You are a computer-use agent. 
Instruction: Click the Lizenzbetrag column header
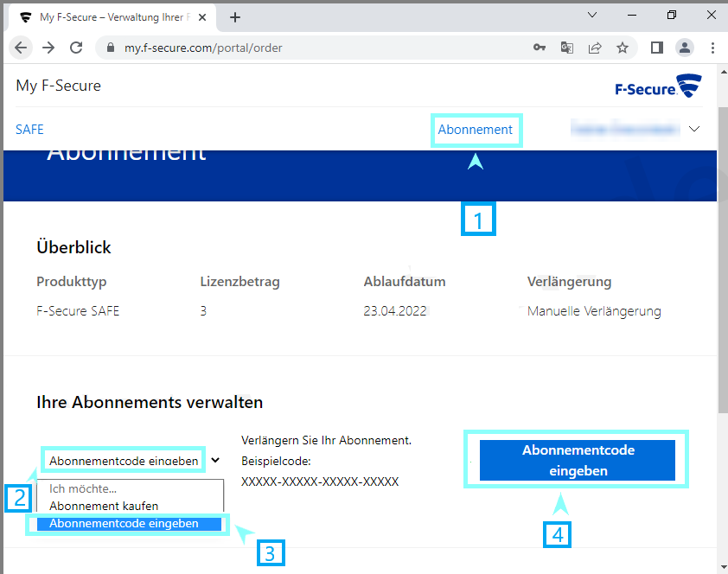[240, 282]
